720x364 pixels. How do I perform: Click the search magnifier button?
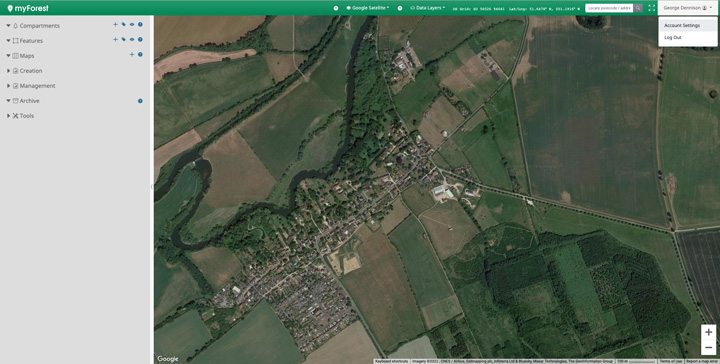[x=638, y=8]
